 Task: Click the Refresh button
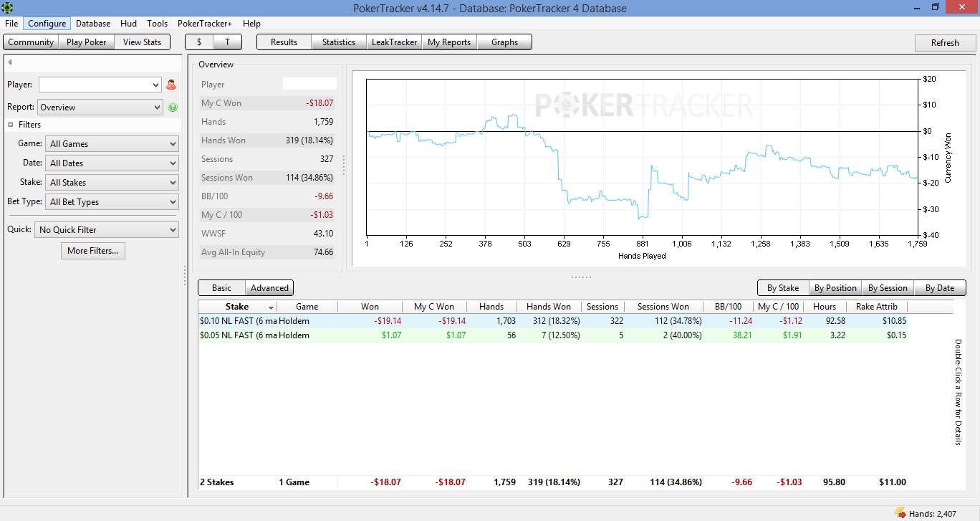point(945,43)
